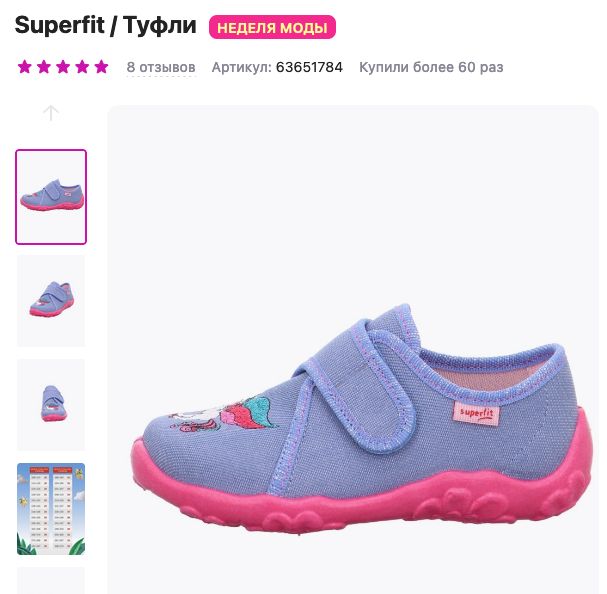This screenshot has width=607, height=594.
Task: Click the fourth rating star
Action: pos(82,67)
